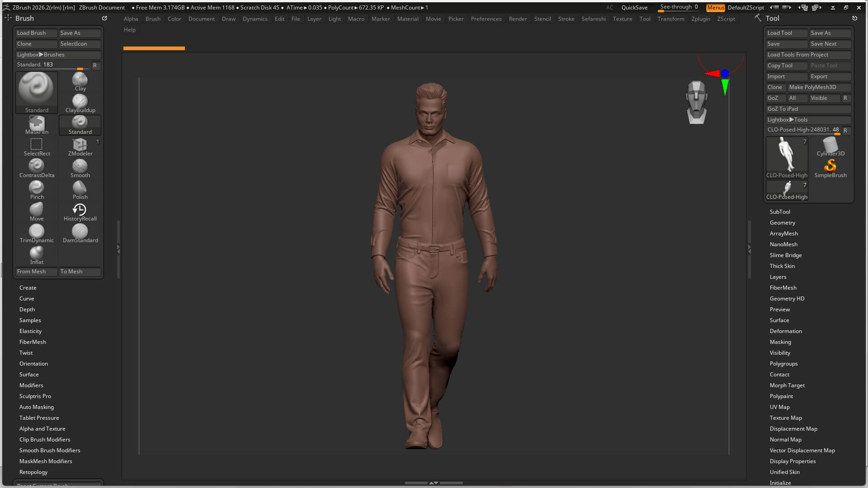
Task: Toggle the Menus button
Action: click(715, 8)
